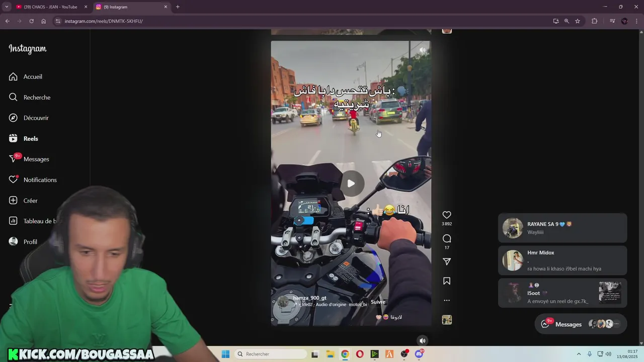The height and width of the screenshot is (362, 644).
Task: Click the Suivre button on the reel
Action: 378,302
